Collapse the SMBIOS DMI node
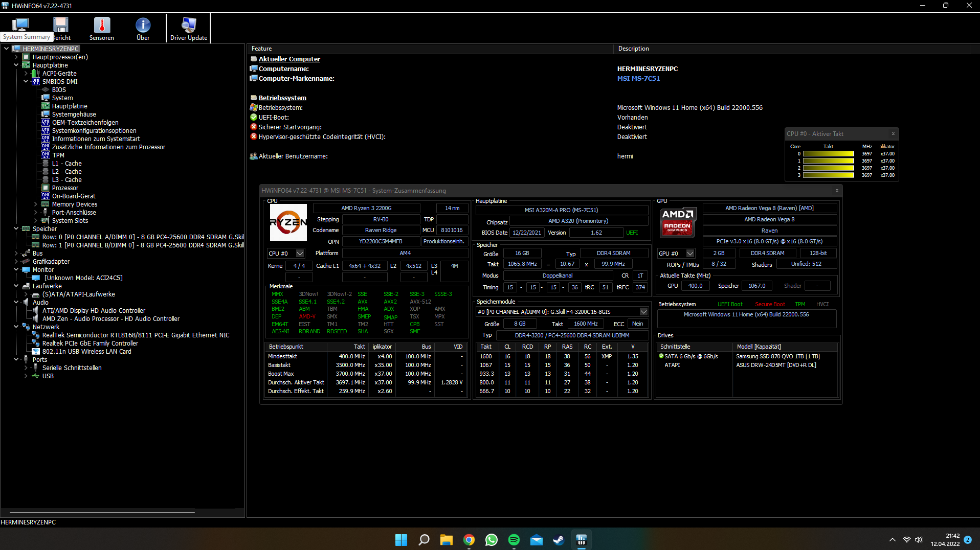Image resolution: width=980 pixels, height=550 pixels. tap(26, 82)
